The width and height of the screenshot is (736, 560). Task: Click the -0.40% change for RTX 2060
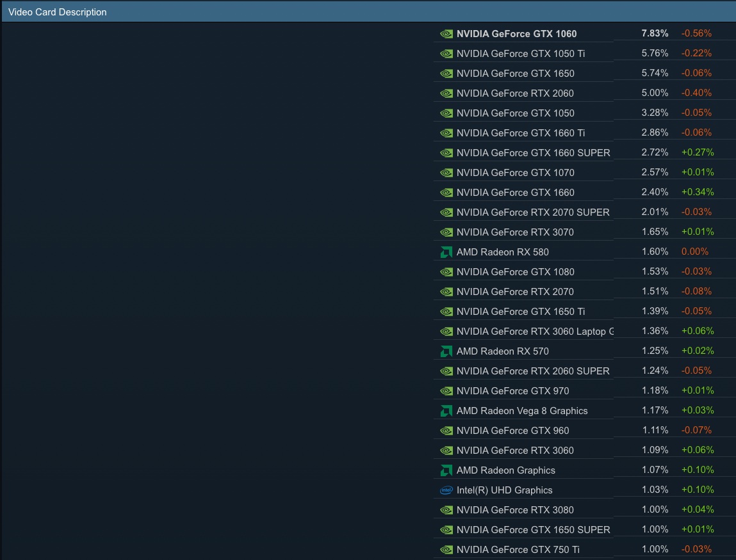point(696,93)
